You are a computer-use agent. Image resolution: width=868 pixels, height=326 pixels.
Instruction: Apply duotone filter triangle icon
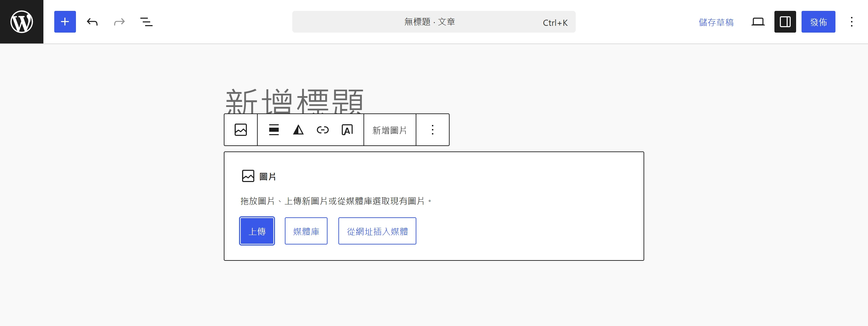tap(298, 130)
